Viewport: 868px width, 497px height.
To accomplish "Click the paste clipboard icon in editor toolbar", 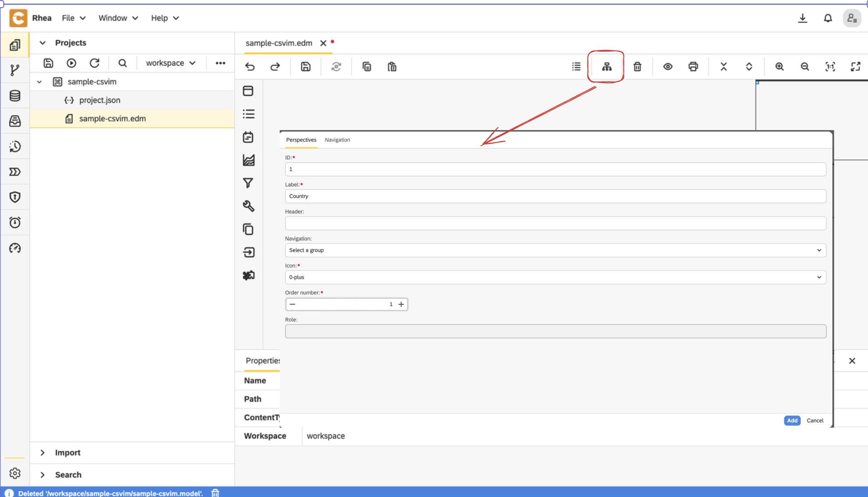I will 392,67.
